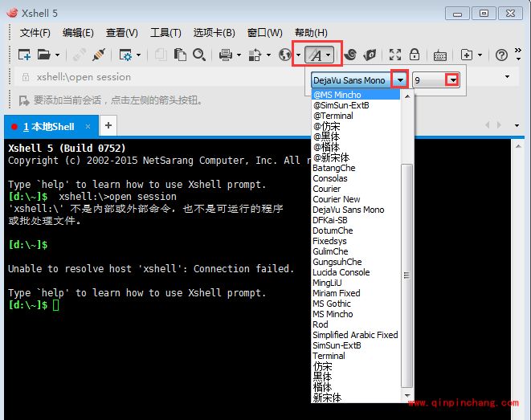Open the 工具(T) menu
Image resolution: width=531 pixels, height=420 pixels.
pyautogui.click(x=165, y=33)
